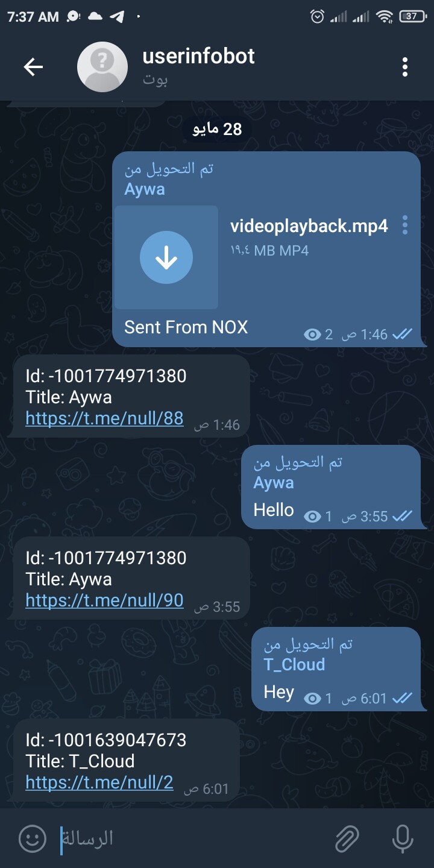The height and width of the screenshot is (868, 434).
Task: Open userinfobot profile avatar
Action: [x=102, y=67]
